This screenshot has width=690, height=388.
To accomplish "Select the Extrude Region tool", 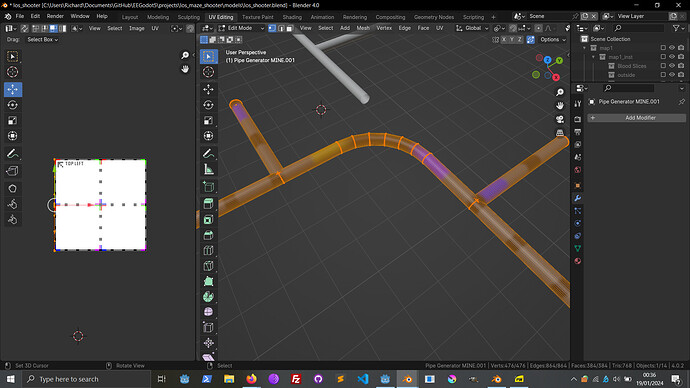I will [x=209, y=204].
